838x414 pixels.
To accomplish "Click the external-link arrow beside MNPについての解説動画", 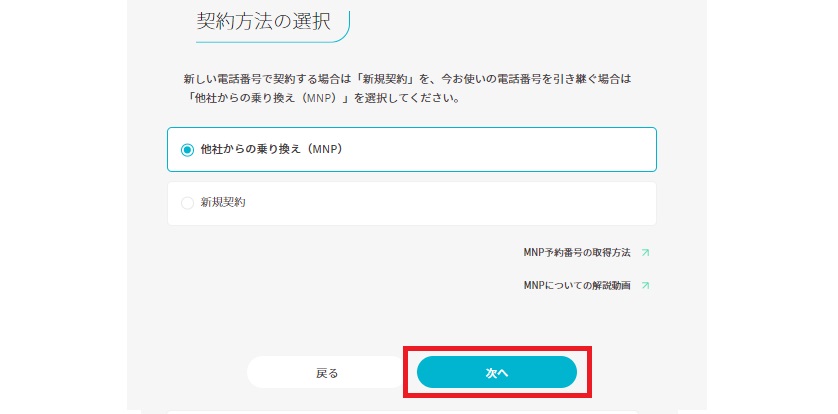I will tap(645, 286).
